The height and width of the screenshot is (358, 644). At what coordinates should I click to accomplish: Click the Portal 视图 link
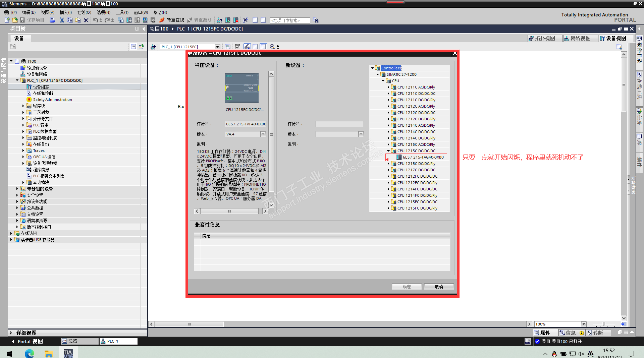pyautogui.click(x=28, y=342)
